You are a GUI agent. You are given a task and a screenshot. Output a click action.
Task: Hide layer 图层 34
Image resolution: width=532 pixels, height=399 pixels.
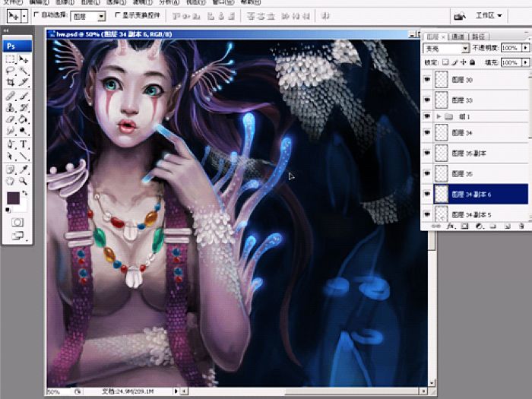pyautogui.click(x=427, y=132)
